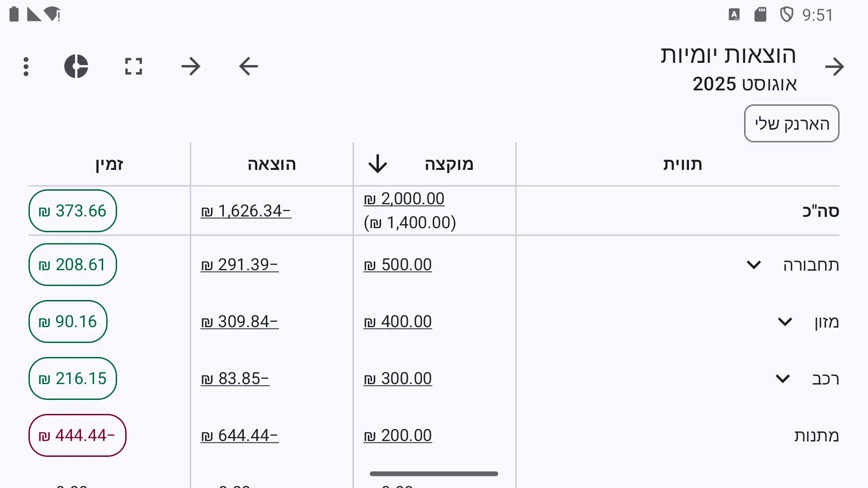Open the three-dot overflow menu

point(26,67)
